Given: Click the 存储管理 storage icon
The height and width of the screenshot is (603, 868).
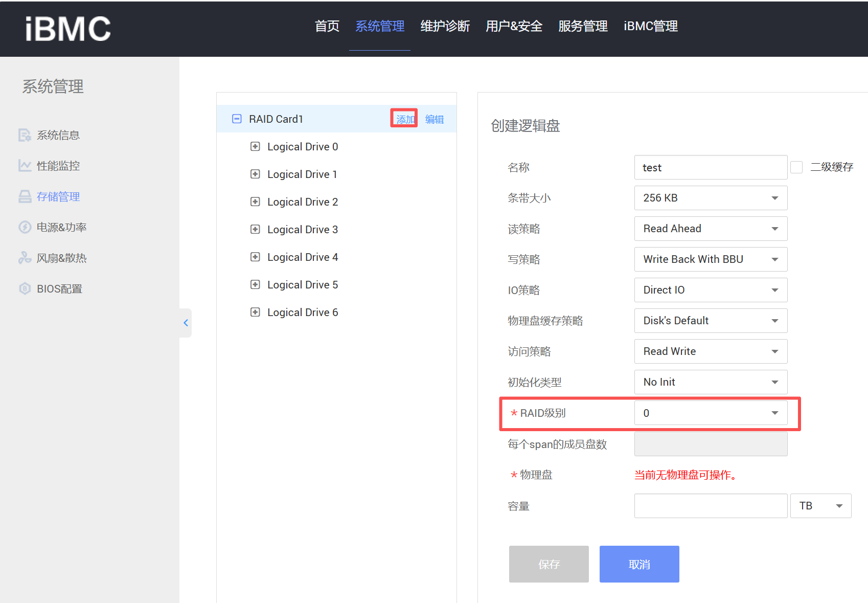Looking at the screenshot, I should [25, 196].
